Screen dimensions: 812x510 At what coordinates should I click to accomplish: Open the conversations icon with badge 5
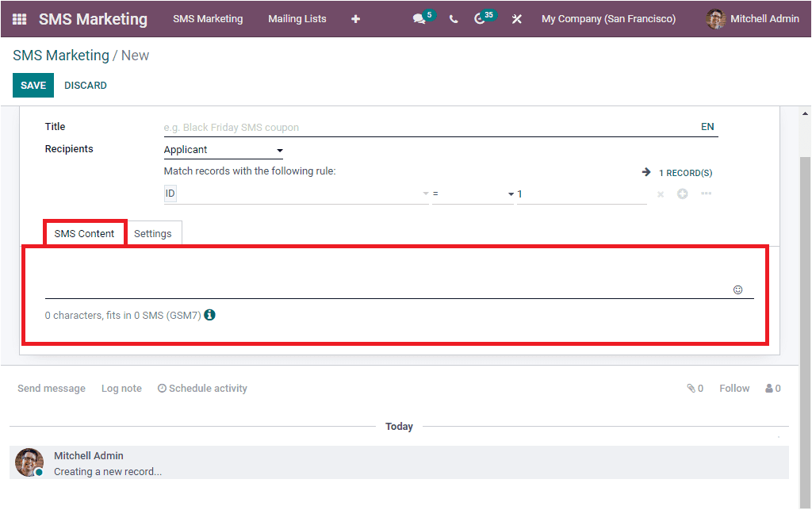(x=419, y=19)
